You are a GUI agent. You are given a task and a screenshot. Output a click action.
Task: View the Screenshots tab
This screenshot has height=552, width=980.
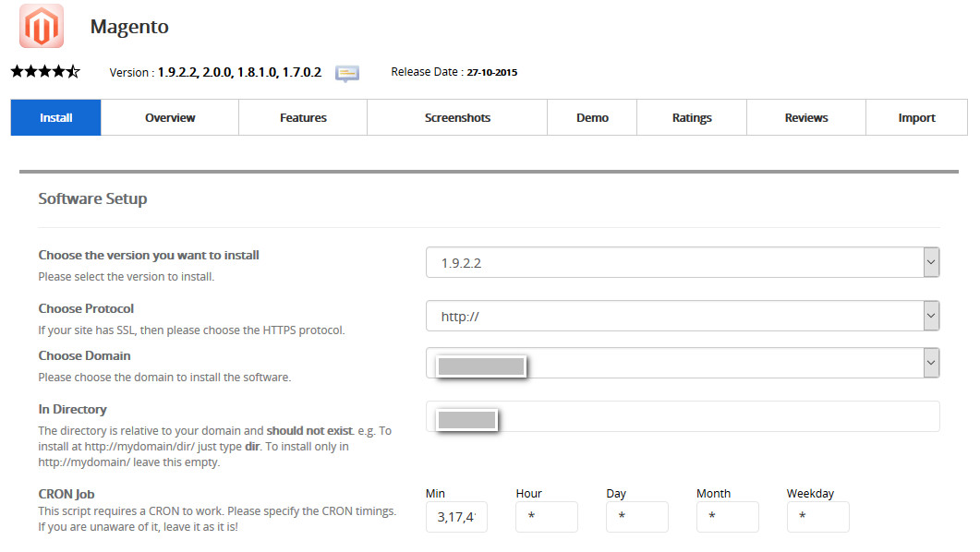(457, 117)
